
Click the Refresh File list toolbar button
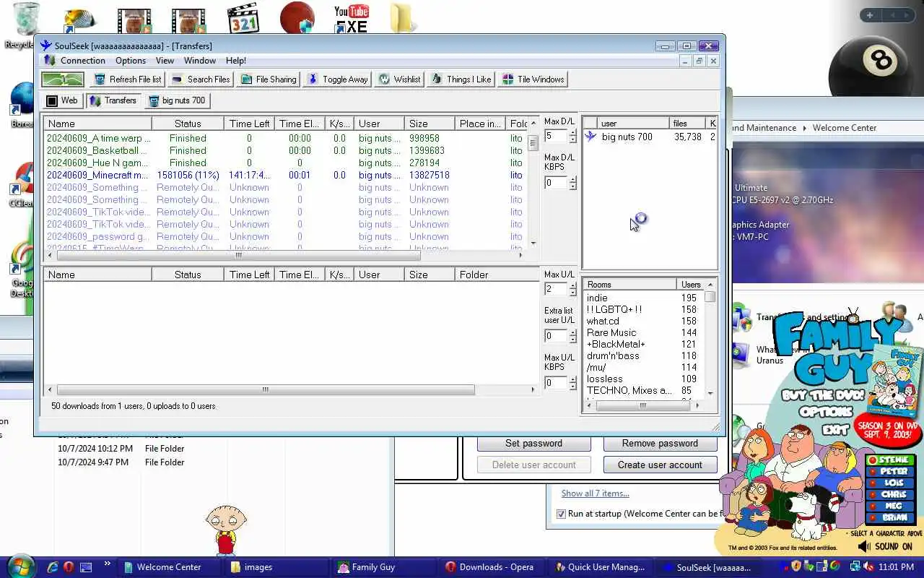click(127, 79)
